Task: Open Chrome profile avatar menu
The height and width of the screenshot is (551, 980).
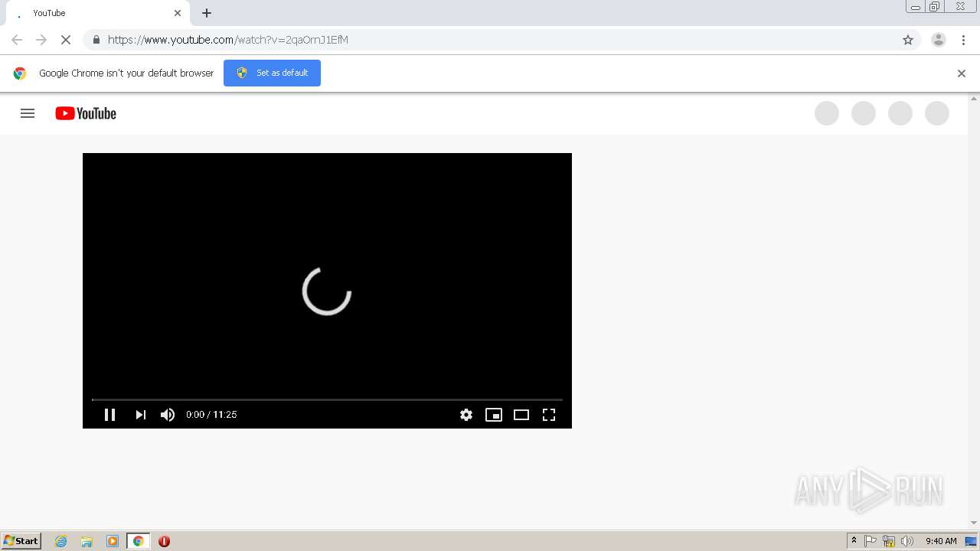Action: 939,40
